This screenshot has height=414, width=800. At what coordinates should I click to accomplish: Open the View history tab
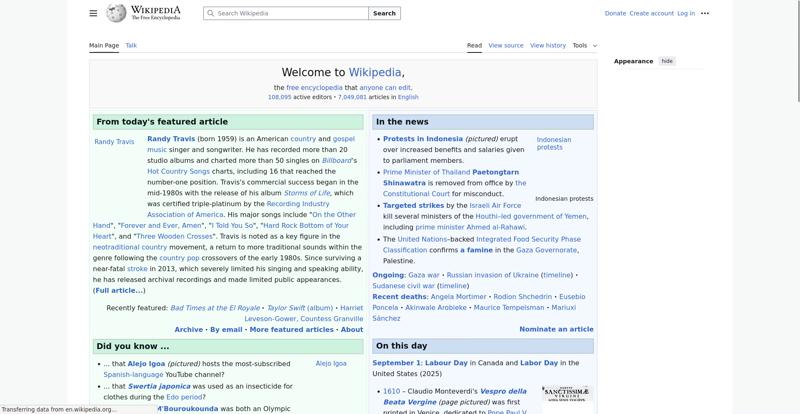tap(548, 45)
